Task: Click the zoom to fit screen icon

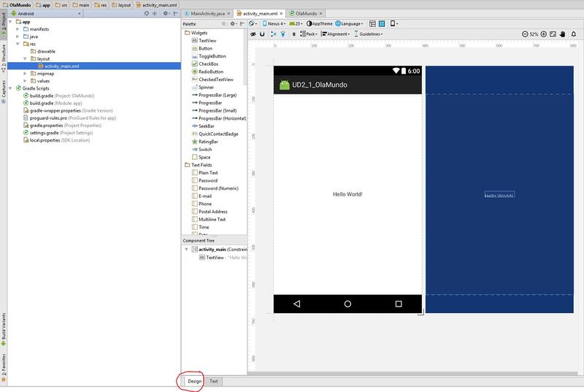Action: click(x=553, y=34)
